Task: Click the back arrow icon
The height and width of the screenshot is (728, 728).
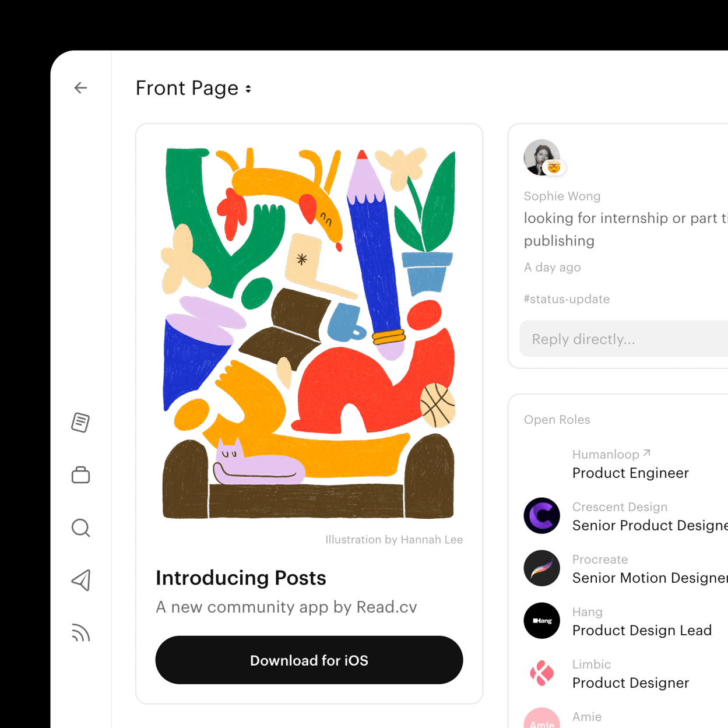Action: point(80,88)
